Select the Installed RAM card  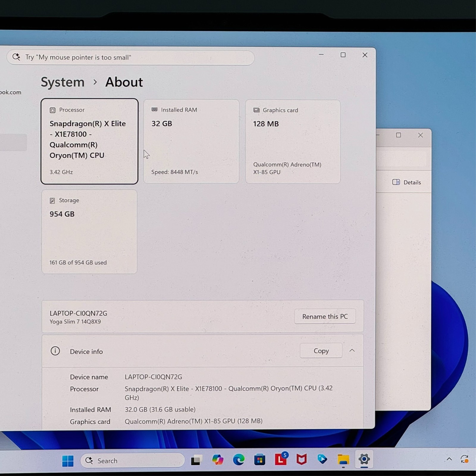point(191,141)
